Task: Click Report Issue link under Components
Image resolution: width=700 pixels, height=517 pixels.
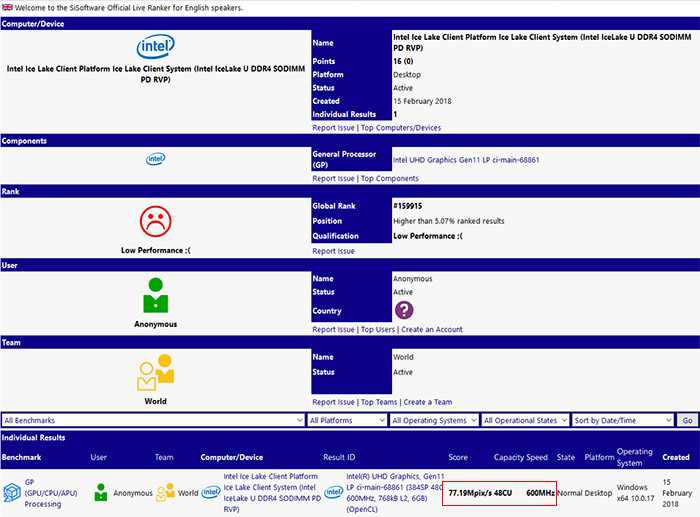Action: pyautogui.click(x=333, y=178)
